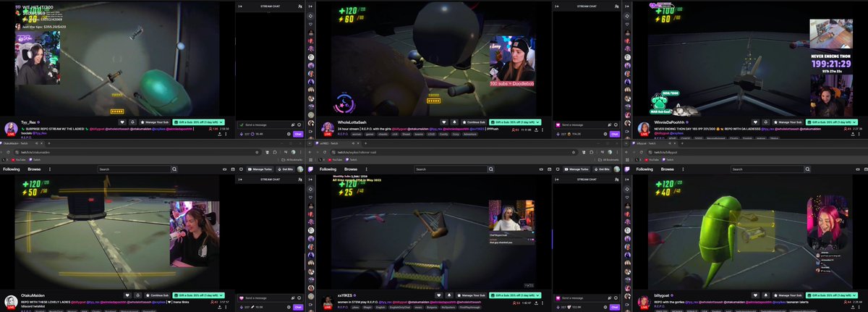Open Browse in billygoat window
The width and height of the screenshot is (868, 312).
668,169
